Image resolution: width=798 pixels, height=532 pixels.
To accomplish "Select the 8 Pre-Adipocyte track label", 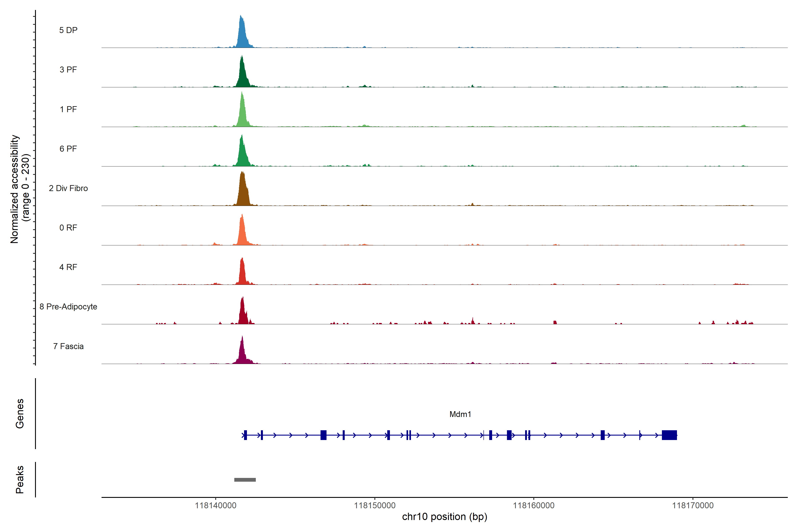I will click(x=68, y=307).
